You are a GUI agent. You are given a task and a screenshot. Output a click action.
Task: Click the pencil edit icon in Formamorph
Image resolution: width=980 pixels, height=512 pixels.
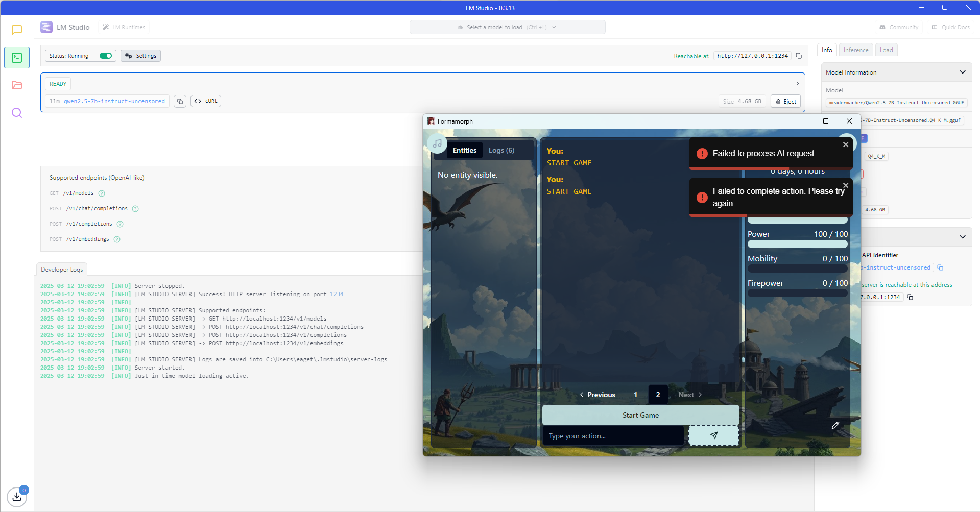click(x=835, y=425)
